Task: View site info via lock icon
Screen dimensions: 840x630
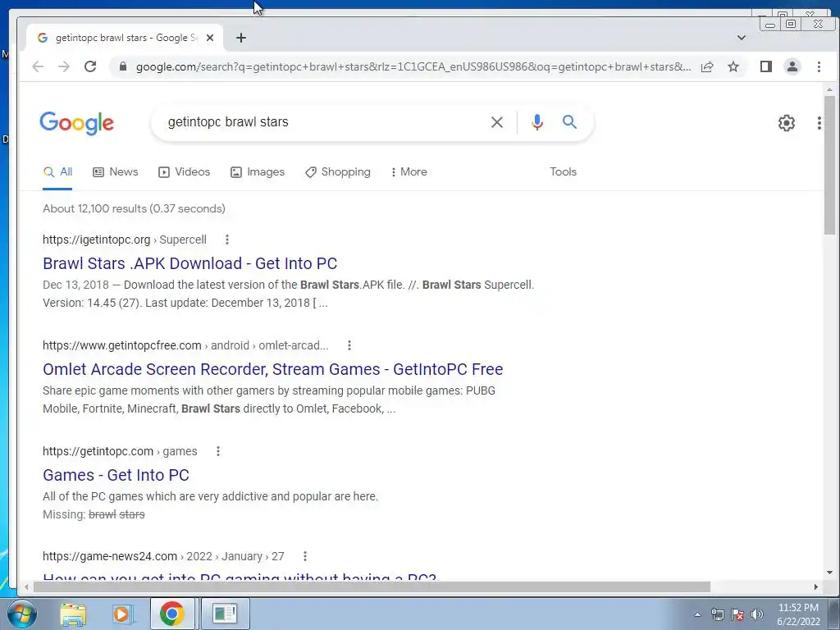Action: [x=123, y=66]
